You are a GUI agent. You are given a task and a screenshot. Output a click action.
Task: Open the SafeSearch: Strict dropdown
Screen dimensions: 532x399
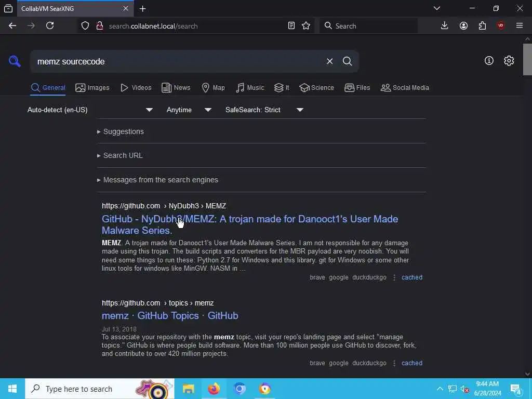(x=264, y=110)
